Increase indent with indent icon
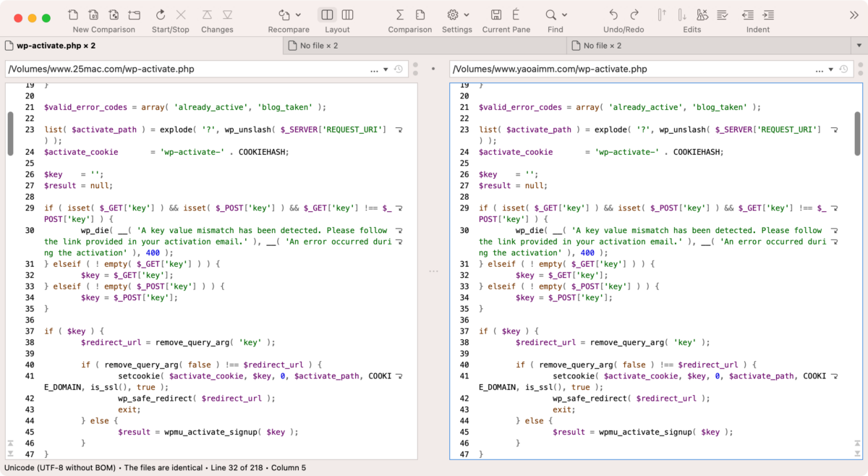This screenshot has width=868, height=476. pos(768,14)
